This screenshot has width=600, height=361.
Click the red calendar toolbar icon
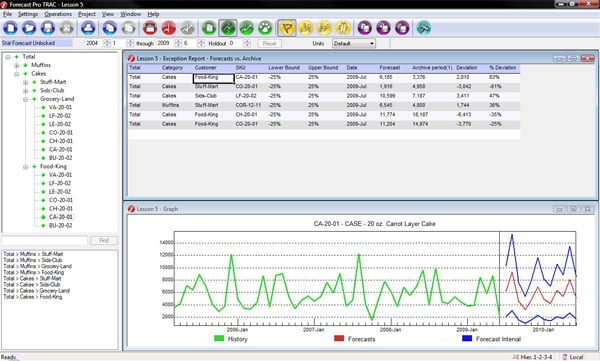pos(150,28)
